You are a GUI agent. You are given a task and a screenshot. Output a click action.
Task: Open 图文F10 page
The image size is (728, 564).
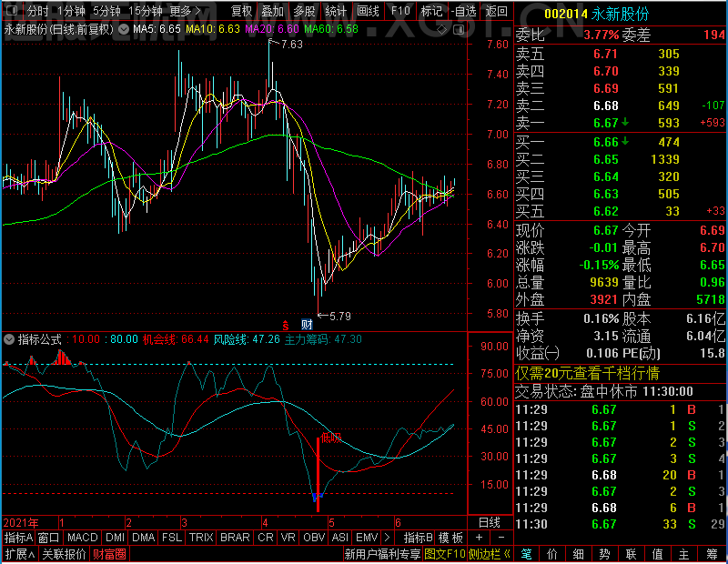(445, 554)
